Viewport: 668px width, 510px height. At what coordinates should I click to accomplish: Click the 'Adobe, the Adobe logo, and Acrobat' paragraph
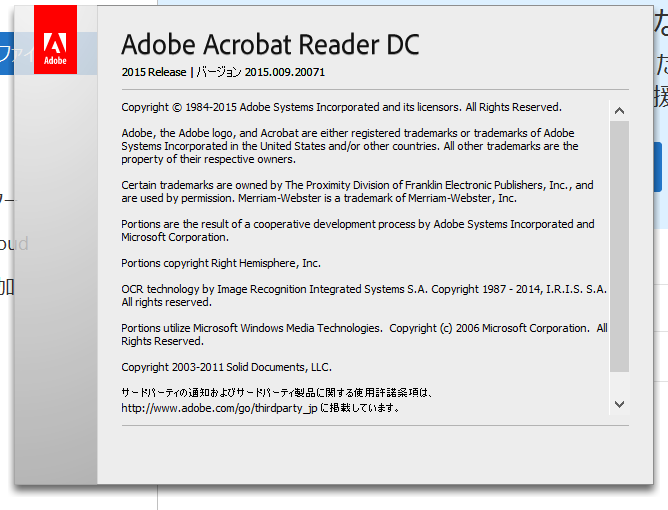[x=350, y=146]
